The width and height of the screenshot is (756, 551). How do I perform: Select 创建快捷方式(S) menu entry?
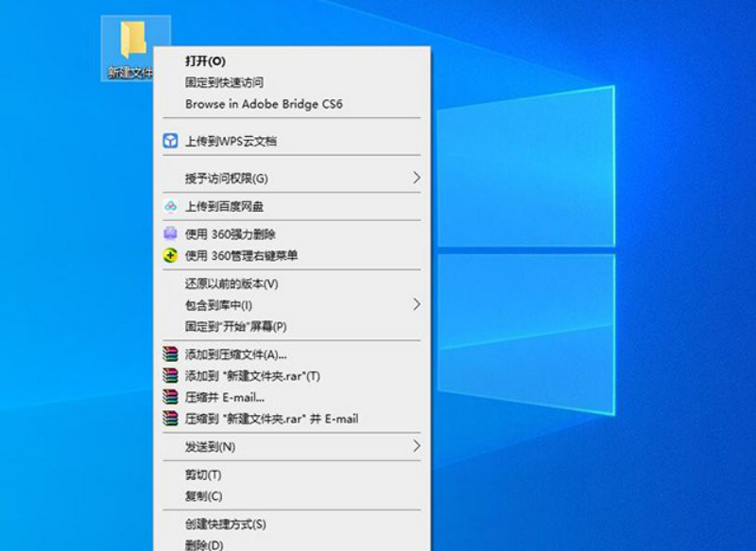pyautogui.click(x=225, y=524)
